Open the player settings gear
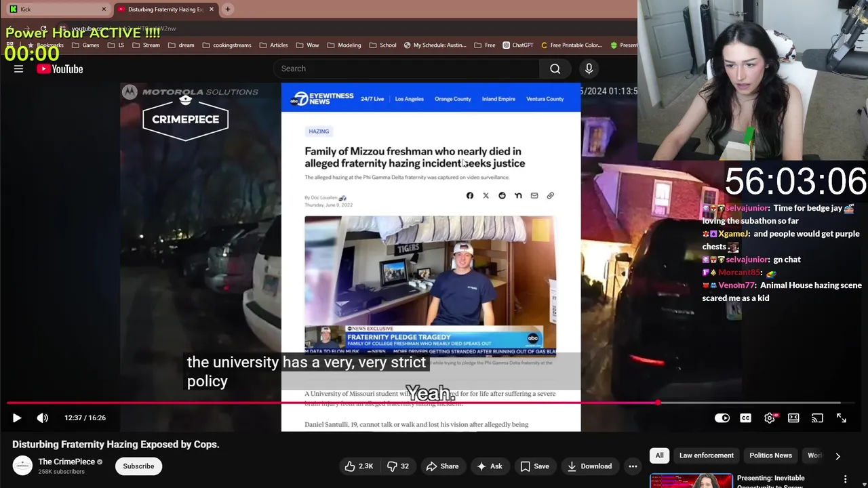 click(x=770, y=418)
